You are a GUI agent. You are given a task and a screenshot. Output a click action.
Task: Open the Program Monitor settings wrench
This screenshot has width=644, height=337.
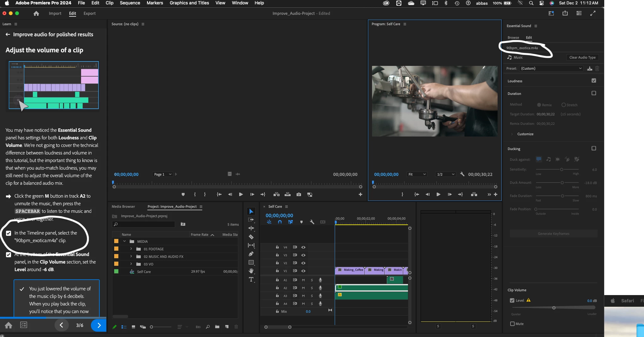(462, 174)
